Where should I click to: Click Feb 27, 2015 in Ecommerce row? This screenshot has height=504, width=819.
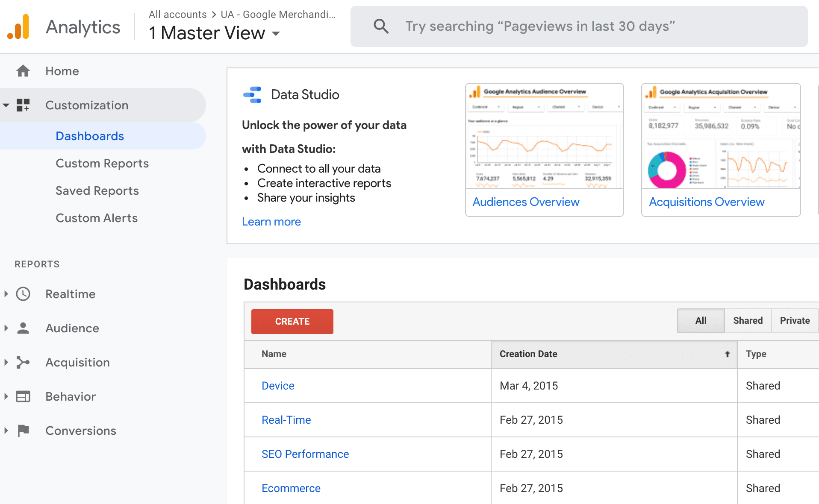531,488
